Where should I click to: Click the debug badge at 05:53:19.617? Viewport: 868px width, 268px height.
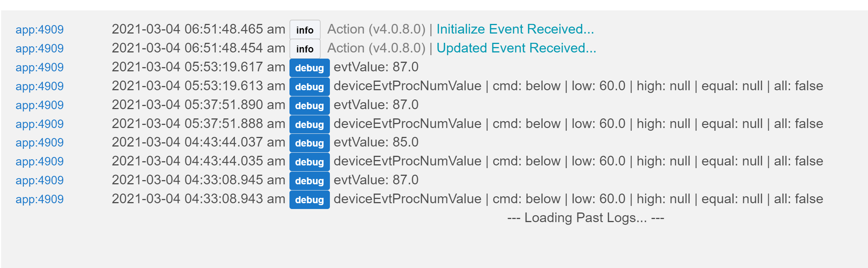coord(309,68)
